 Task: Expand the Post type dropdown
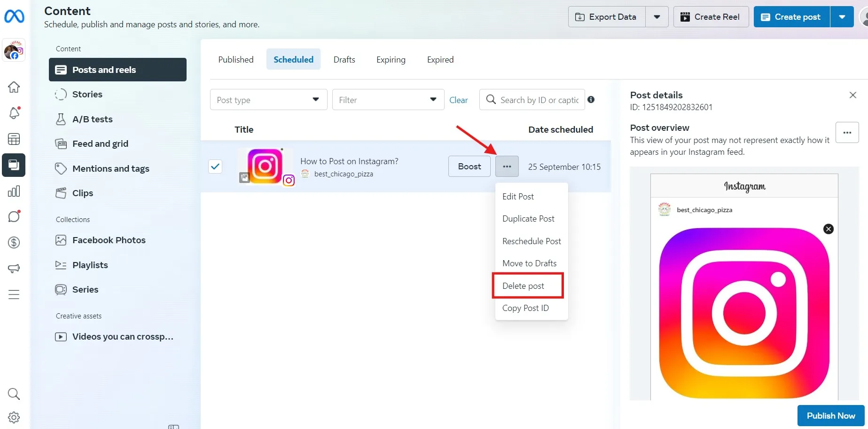268,100
